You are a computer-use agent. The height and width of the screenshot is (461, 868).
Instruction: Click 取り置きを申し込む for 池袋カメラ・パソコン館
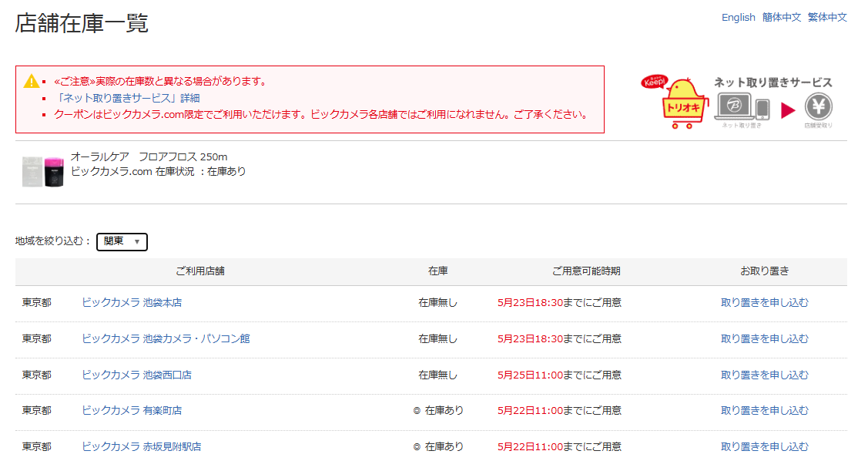tap(765, 338)
